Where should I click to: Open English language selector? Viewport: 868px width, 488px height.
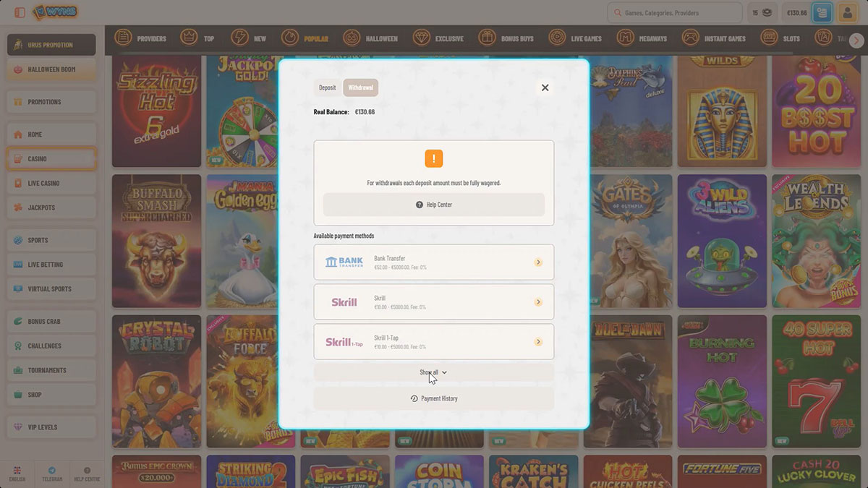[x=17, y=474]
